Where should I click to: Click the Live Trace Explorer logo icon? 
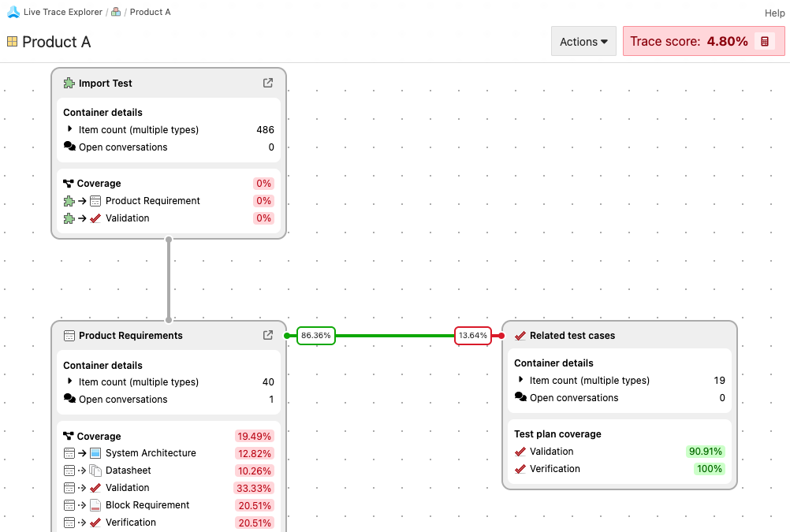click(x=13, y=12)
